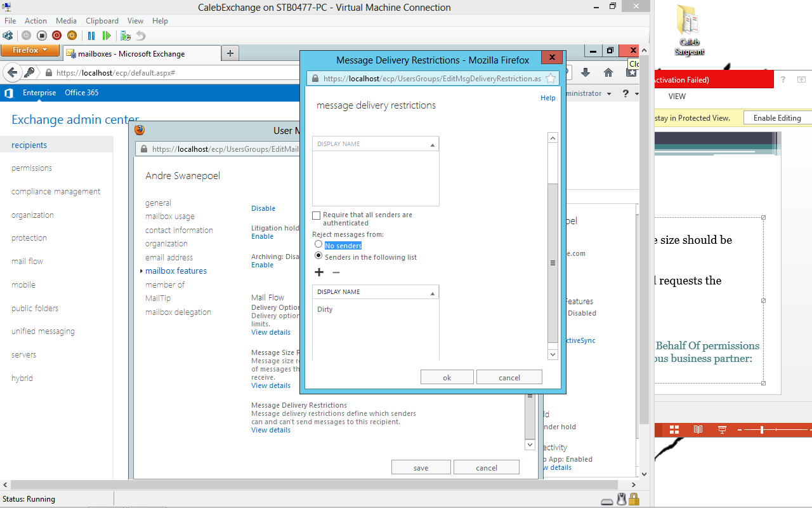Confirm the dialog with ok button
812x508 pixels.
[x=447, y=377]
